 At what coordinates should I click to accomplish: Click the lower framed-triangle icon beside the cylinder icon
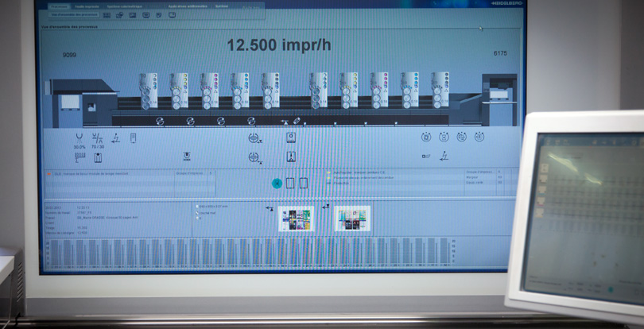pyautogui.click(x=291, y=157)
